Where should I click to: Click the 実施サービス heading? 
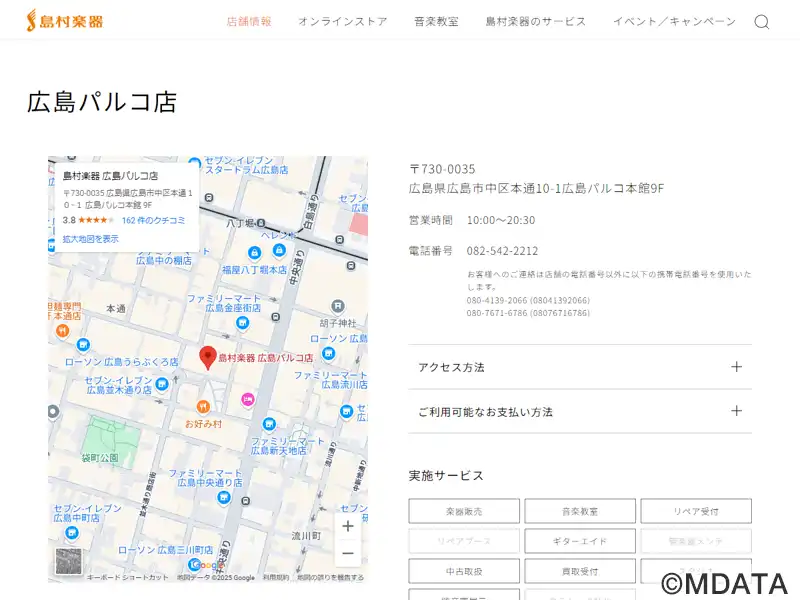click(x=446, y=476)
